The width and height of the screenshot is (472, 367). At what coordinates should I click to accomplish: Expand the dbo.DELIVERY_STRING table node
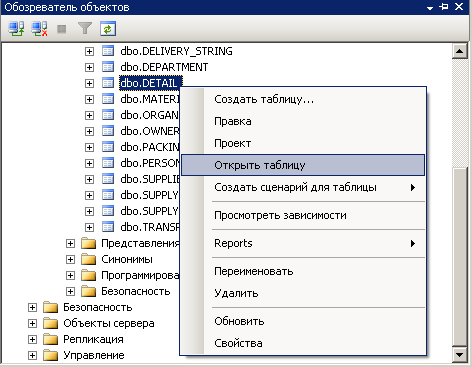click(x=89, y=51)
